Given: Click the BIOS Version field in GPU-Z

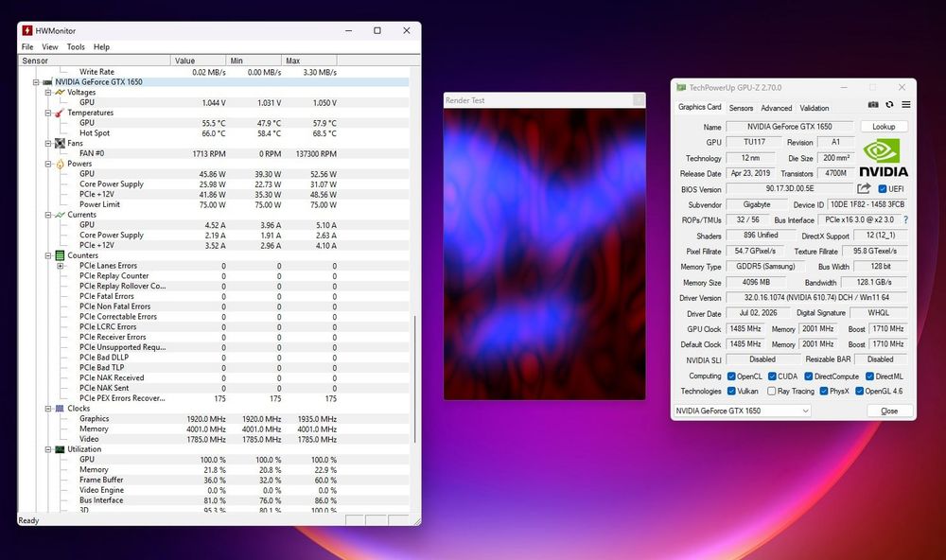Looking at the screenshot, I should point(790,189).
